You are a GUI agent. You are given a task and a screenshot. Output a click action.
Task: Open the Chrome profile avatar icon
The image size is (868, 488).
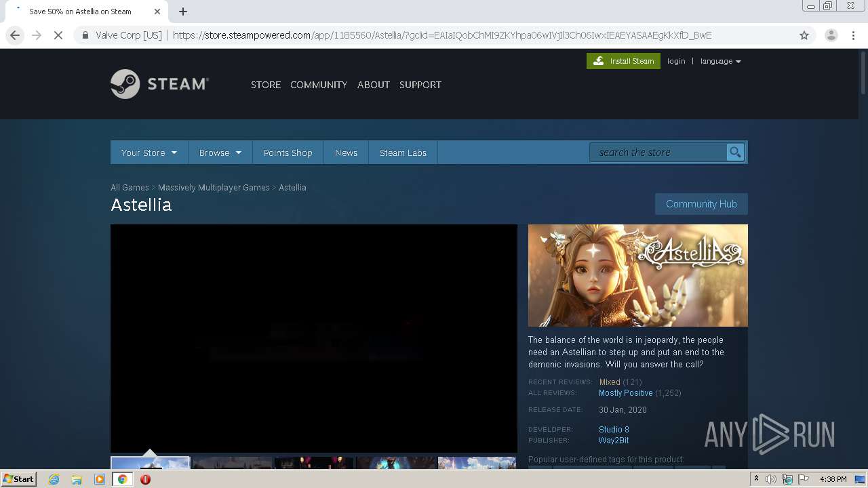(831, 35)
